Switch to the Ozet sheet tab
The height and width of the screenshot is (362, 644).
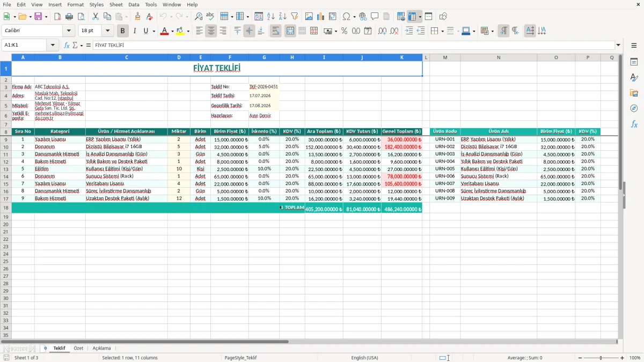[78, 348]
